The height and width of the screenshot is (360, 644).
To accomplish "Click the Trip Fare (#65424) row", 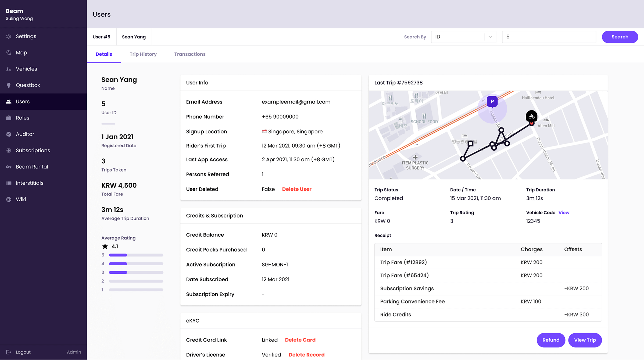I will 488,275.
